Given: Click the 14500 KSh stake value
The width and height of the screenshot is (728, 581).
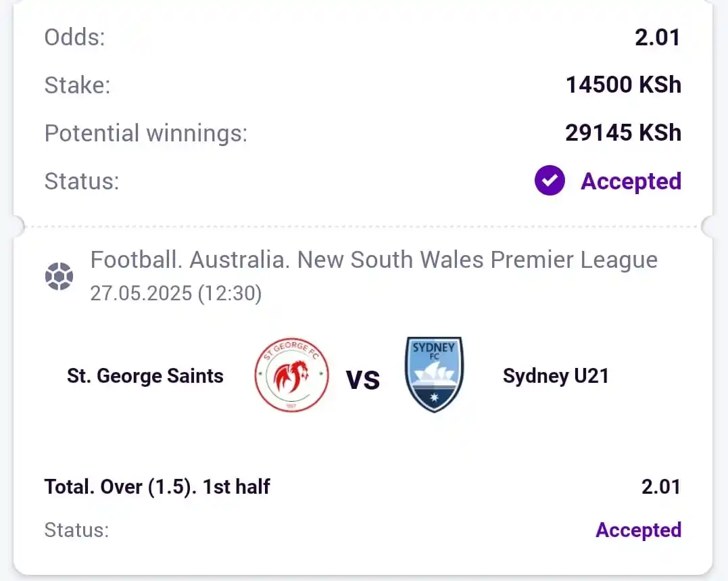Looking at the screenshot, I should coord(623,85).
